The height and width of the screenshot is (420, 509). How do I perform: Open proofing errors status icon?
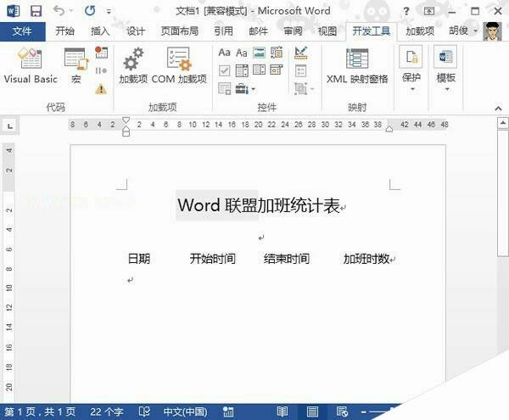[x=144, y=412]
